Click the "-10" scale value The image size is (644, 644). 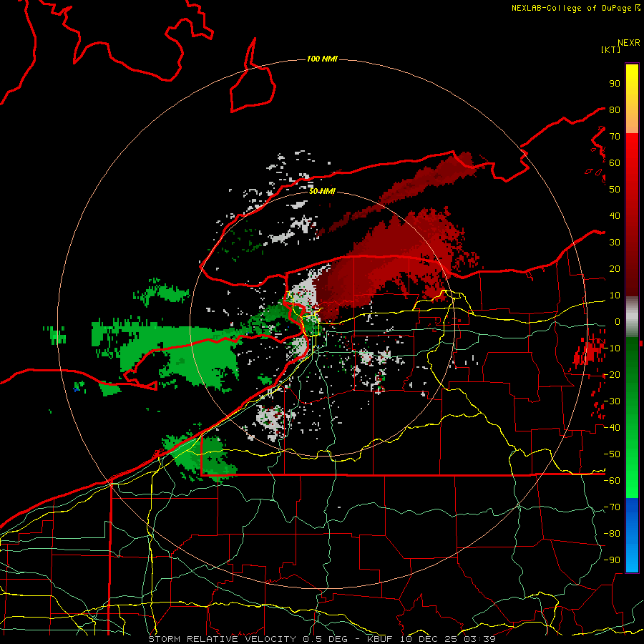(612, 348)
